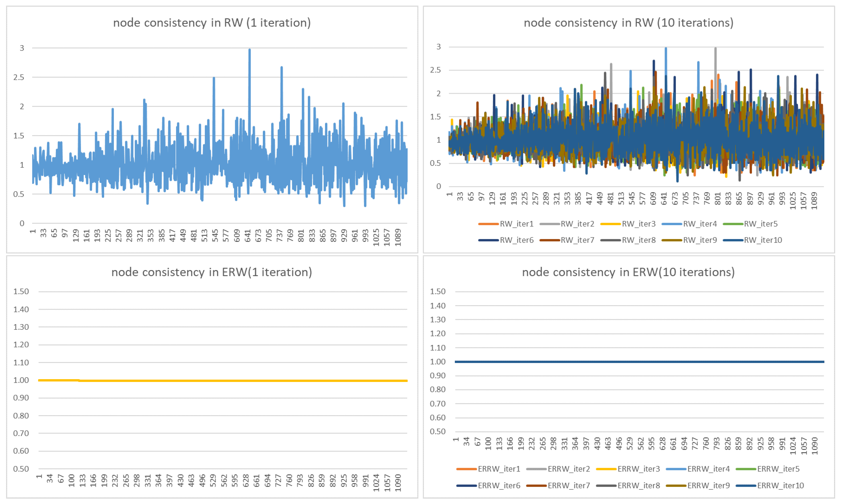The height and width of the screenshot is (504, 841).
Task: Select the RW_iter10 legend label
Action: click(763, 240)
